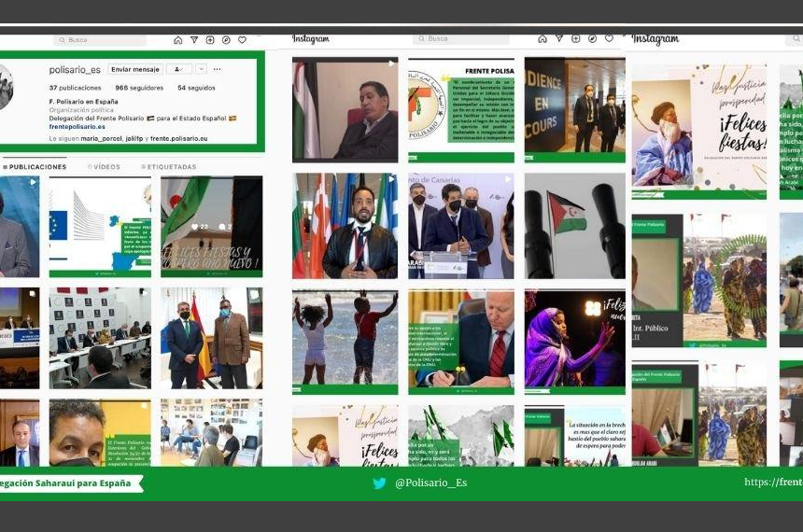Open the three-dots options on polisario_es profile
This screenshot has width=803, height=532.
[x=218, y=69]
